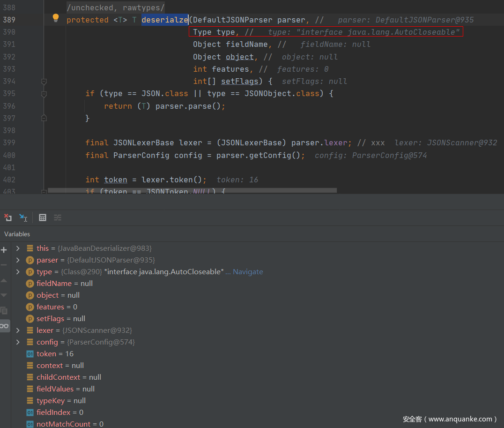The height and width of the screenshot is (428, 504).
Task: Click the editor horizontal scrollbar
Action: 192,191
